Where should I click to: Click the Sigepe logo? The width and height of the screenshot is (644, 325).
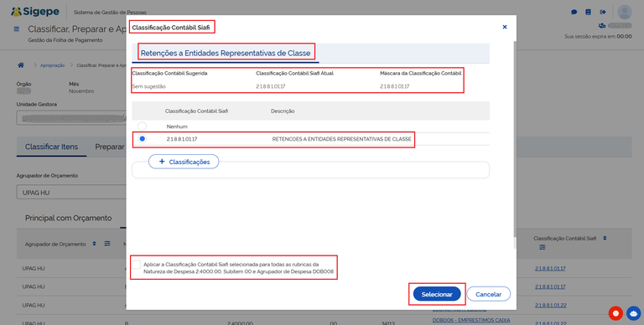tap(35, 12)
